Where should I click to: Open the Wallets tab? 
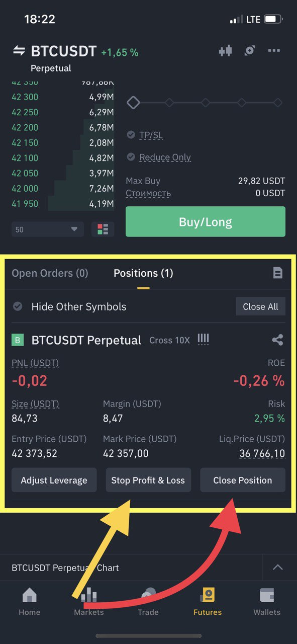[x=267, y=602]
